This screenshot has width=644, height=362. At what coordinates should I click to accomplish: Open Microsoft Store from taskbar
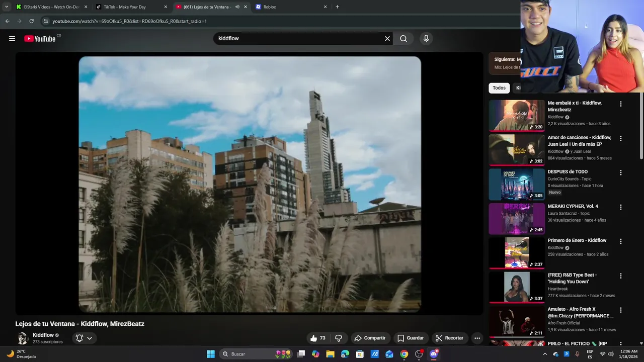pos(360,354)
